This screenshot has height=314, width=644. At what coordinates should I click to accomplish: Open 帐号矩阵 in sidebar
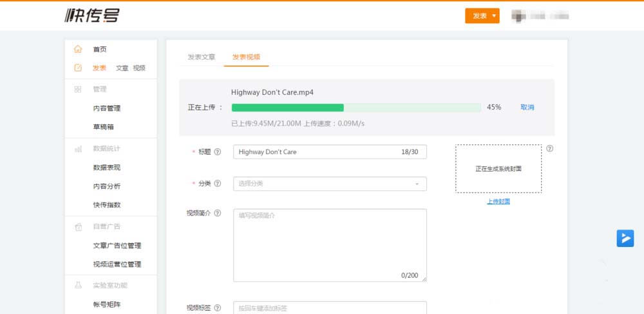coord(107,304)
